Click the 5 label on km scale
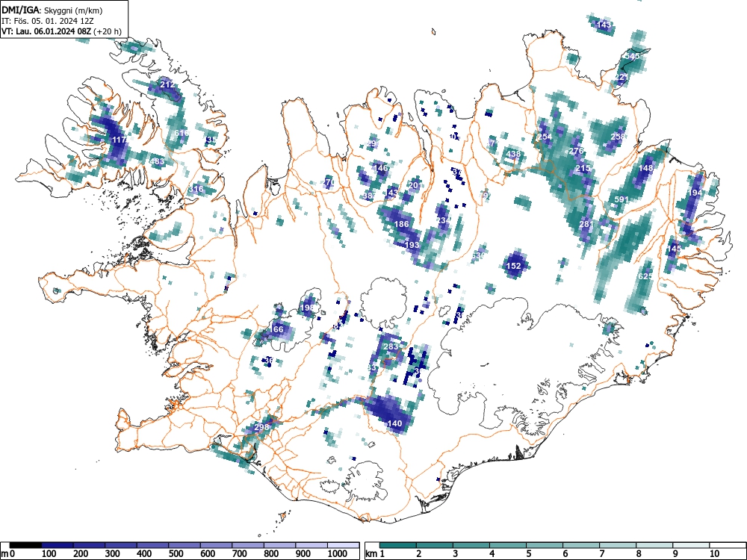The width and height of the screenshot is (747, 560). [x=528, y=554]
